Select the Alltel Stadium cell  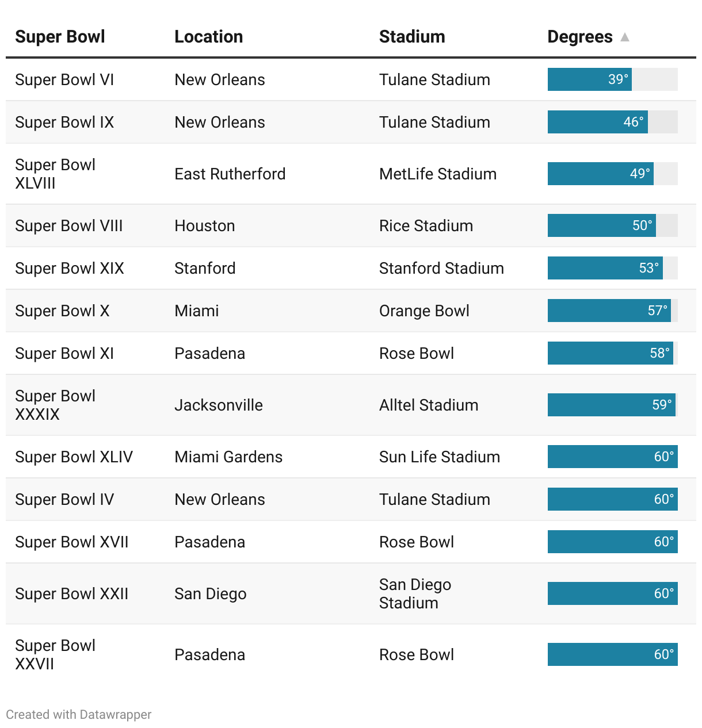429,405
